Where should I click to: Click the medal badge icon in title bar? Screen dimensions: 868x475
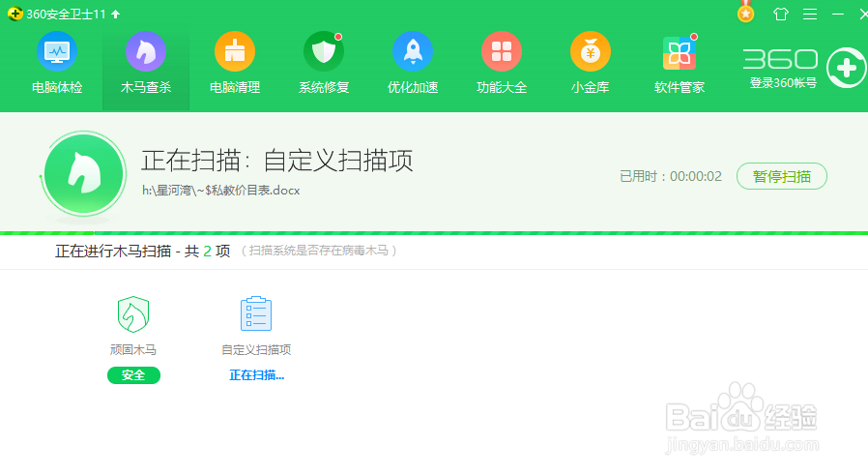click(x=745, y=13)
